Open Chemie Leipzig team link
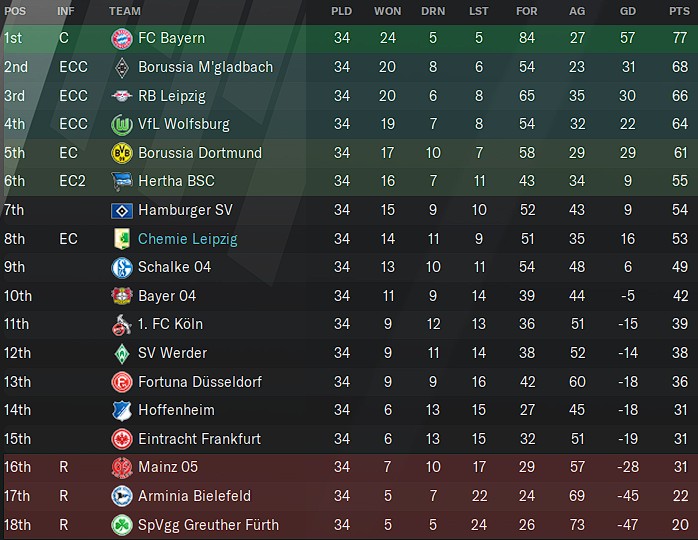The height and width of the screenshot is (540, 698). coord(187,239)
